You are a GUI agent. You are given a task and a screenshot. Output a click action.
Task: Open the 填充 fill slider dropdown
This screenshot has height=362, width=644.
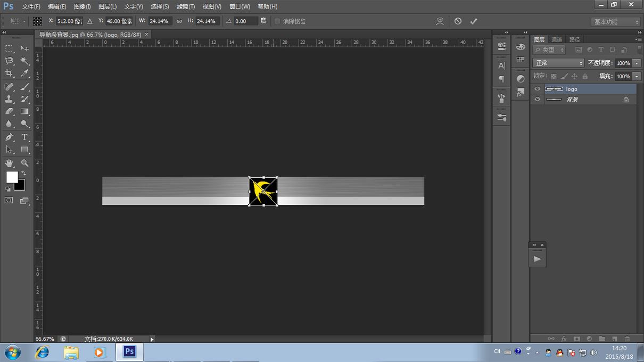pyautogui.click(x=637, y=76)
